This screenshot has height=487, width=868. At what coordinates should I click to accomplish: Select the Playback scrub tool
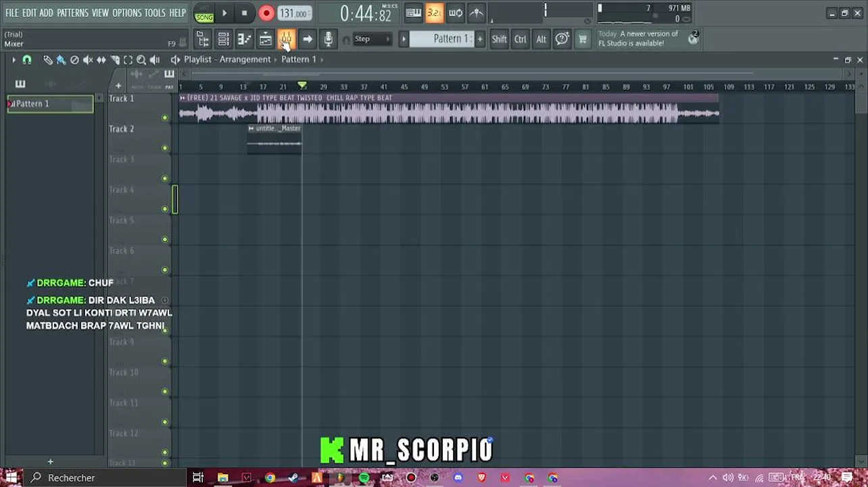click(x=155, y=60)
